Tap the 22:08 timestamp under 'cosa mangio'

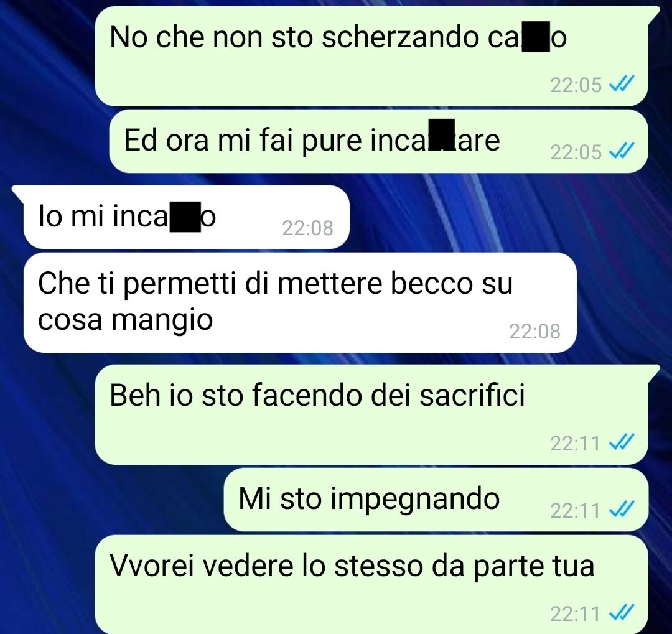[534, 332]
